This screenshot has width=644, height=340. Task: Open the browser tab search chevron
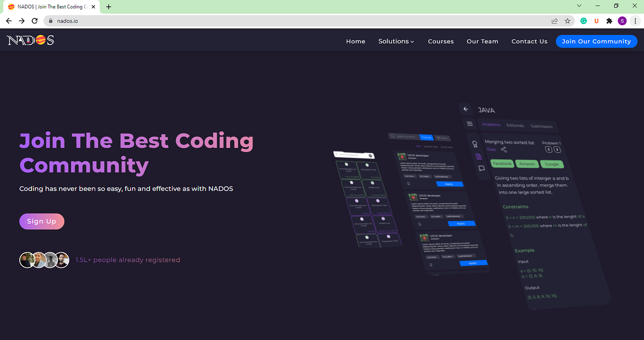click(579, 5)
